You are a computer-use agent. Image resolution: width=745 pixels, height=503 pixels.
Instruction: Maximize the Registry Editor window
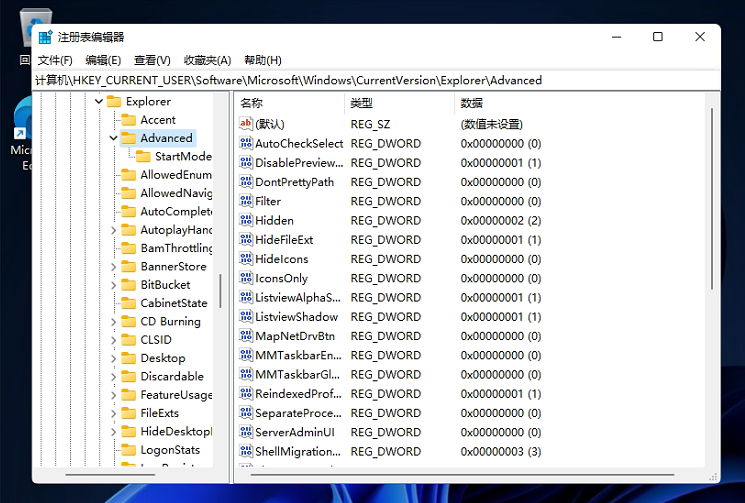tap(658, 37)
